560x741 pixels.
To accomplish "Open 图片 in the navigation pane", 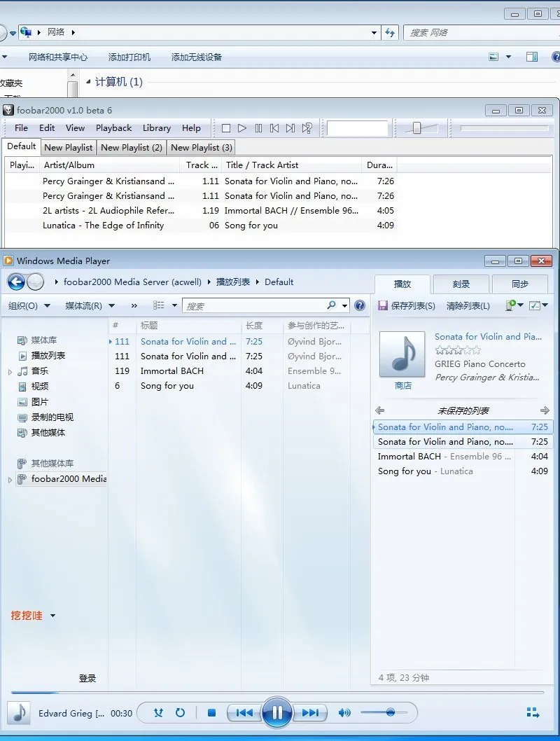I will (40, 402).
